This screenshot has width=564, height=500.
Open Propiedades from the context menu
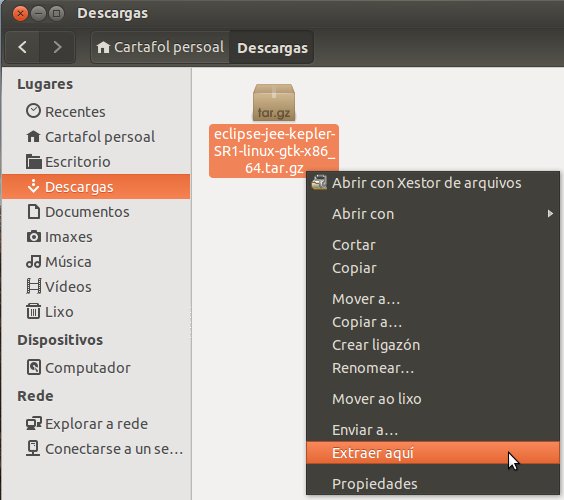pyautogui.click(x=433, y=483)
